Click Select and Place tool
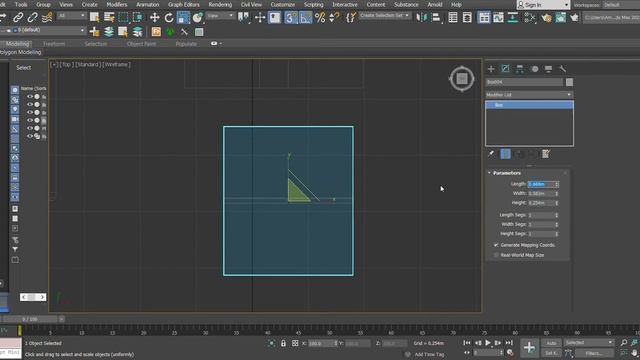 tap(198, 18)
